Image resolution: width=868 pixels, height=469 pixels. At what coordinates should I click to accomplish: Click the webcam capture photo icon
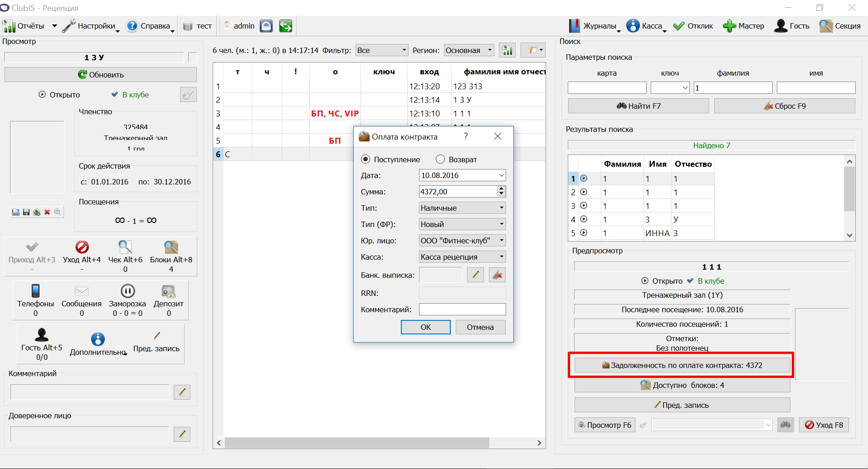pos(37,212)
